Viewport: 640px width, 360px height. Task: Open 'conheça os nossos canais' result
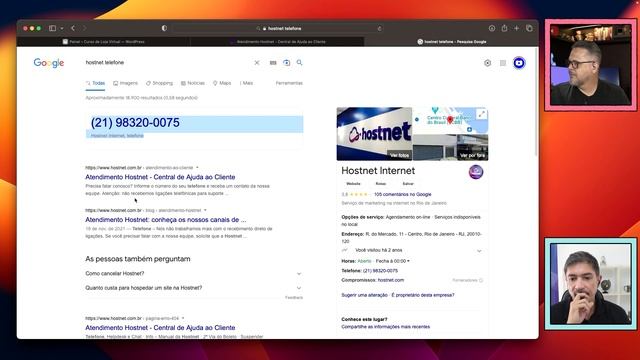point(166,220)
